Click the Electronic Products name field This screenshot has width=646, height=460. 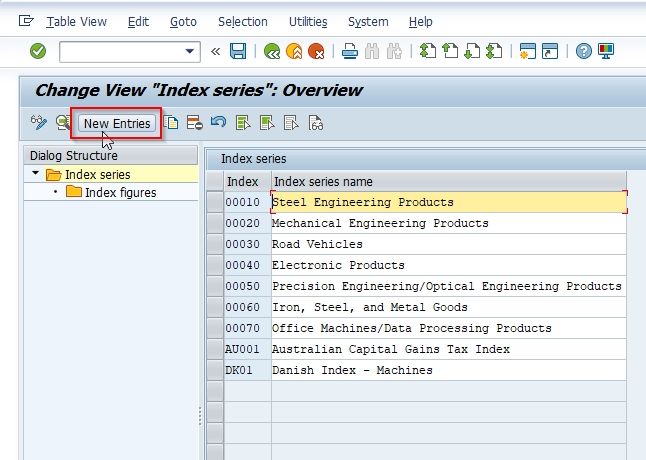coord(448,265)
